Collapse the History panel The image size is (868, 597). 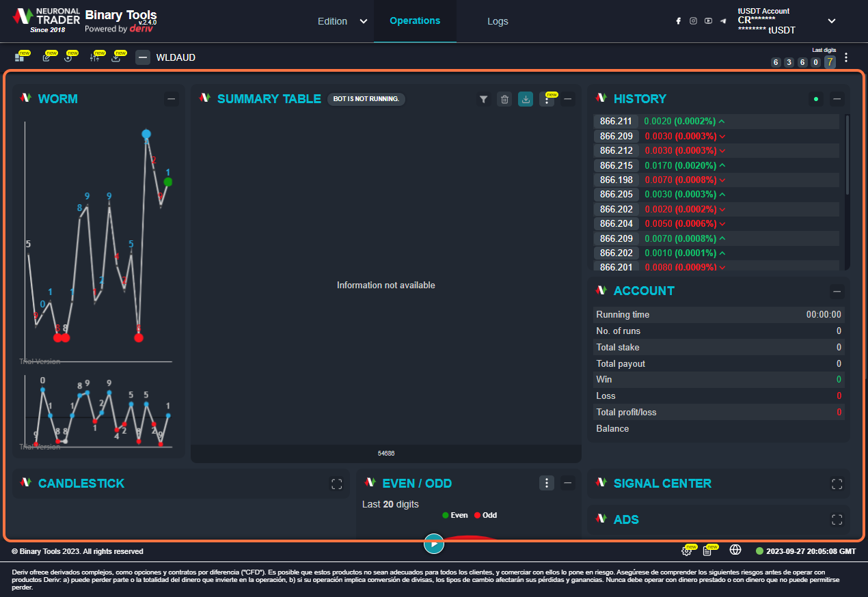pos(837,99)
